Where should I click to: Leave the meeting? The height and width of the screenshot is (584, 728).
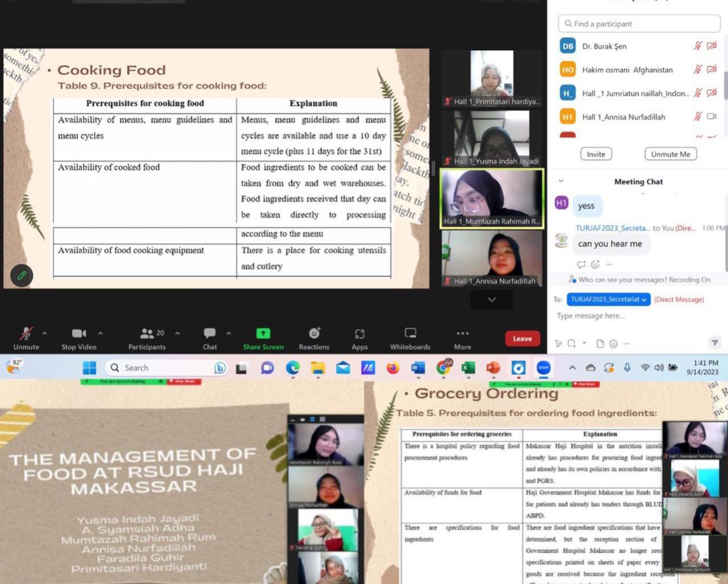(522, 339)
